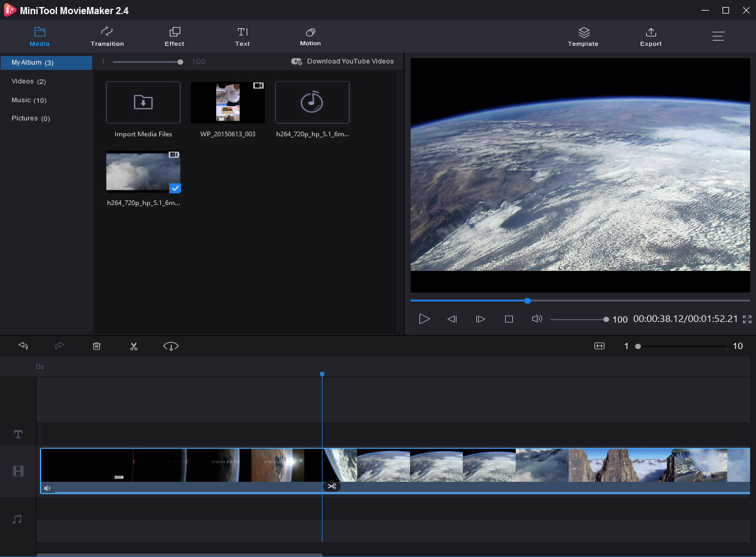The width and height of the screenshot is (756, 557).
Task: Click the 0s mark on timeline ruler
Action: pos(40,367)
